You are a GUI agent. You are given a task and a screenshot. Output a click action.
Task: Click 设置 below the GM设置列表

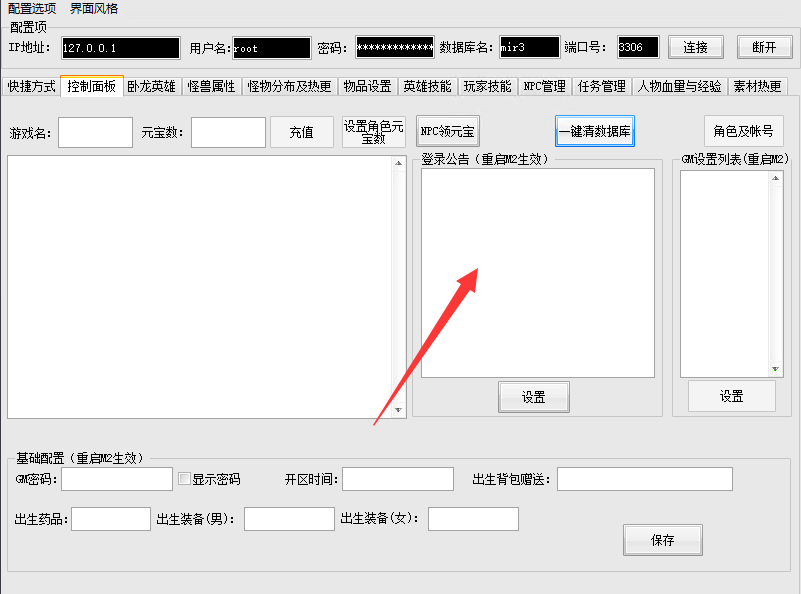tap(731, 395)
